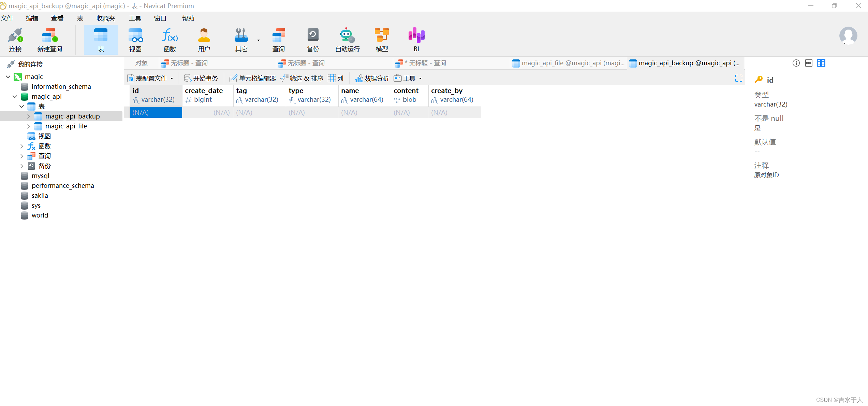The image size is (868, 406).
Task: Expand the magic_api_file table node
Action: (29, 126)
